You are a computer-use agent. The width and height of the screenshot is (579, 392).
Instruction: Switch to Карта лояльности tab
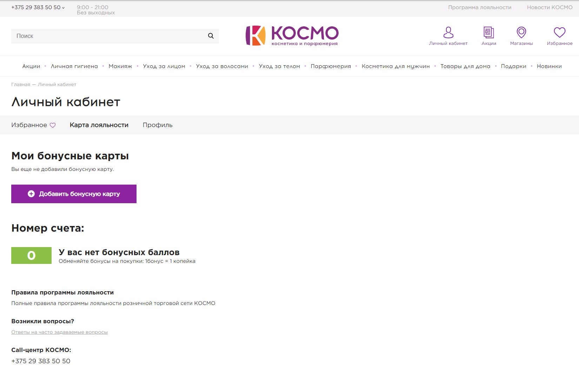(99, 125)
